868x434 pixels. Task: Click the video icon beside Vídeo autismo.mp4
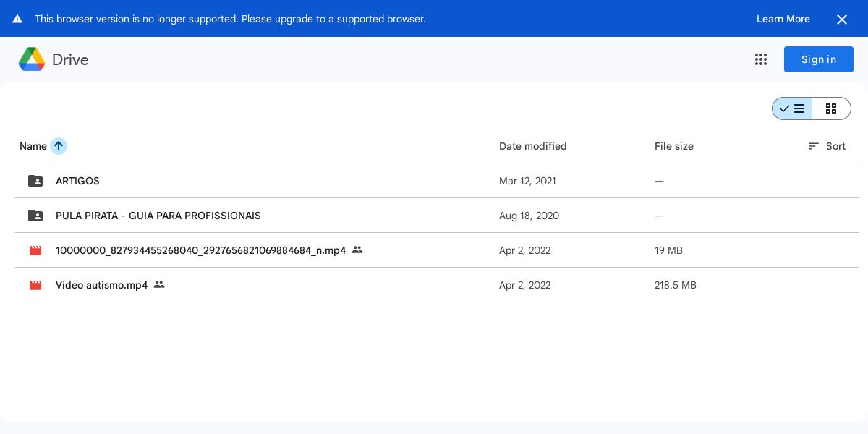tap(35, 285)
